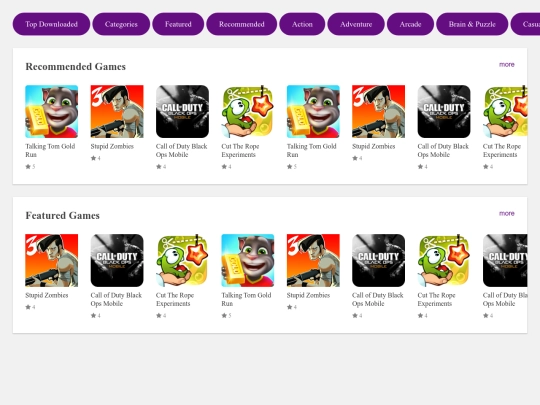Image resolution: width=540 pixels, height=405 pixels.
Task: Open second Stupid Zombies icon in Recommended Games
Action: click(378, 112)
